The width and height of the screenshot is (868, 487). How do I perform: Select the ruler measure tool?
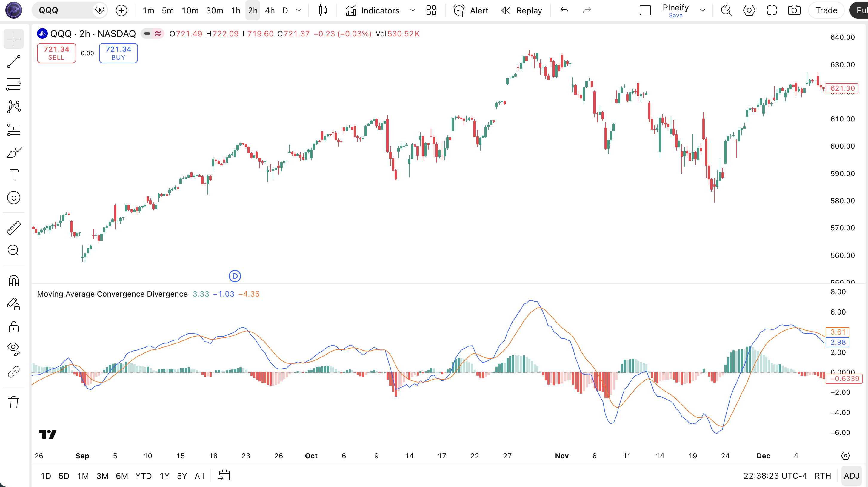tap(14, 228)
